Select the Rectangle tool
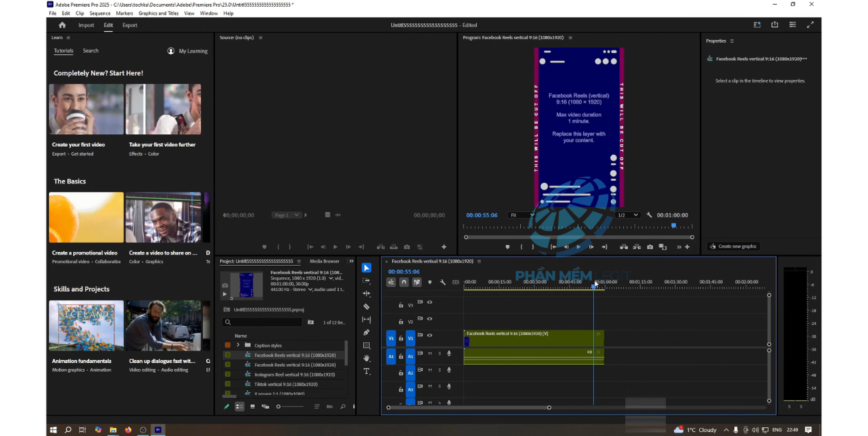 pos(366,346)
